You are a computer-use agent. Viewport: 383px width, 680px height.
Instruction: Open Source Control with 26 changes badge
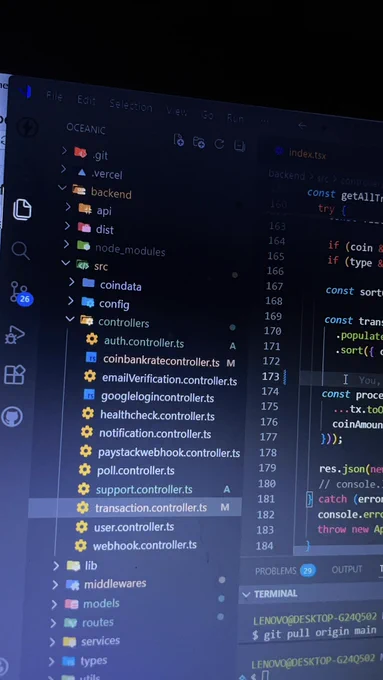21,293
